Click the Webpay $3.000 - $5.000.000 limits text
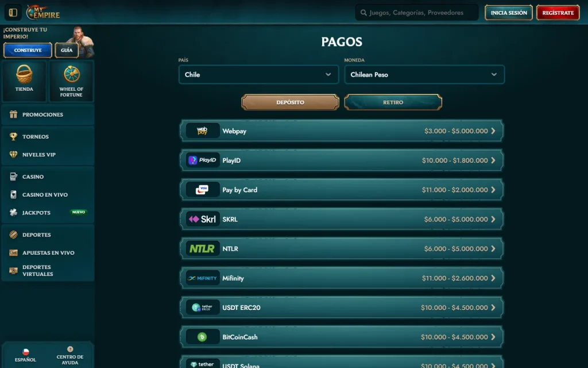588x368 pixels. pos(456,131)
